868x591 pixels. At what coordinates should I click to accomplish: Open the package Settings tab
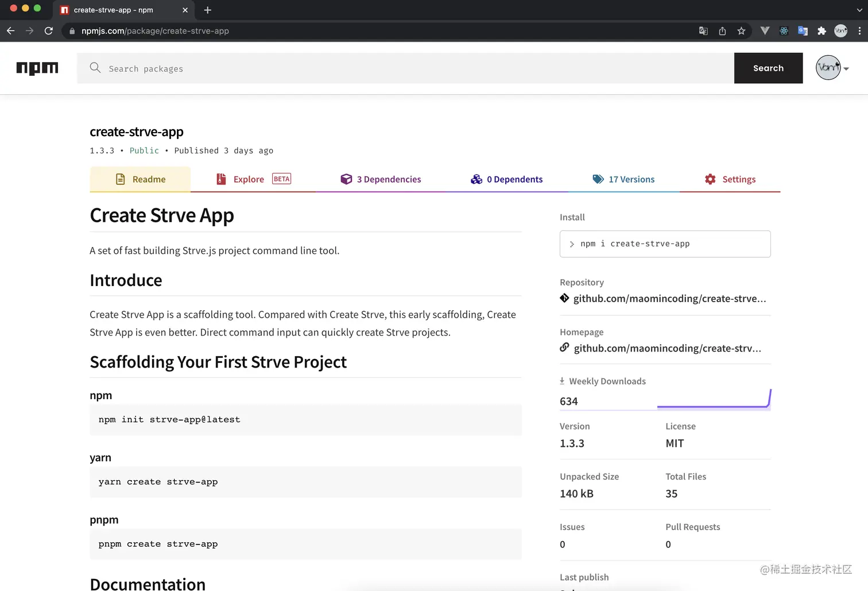[x=730, y=179]
